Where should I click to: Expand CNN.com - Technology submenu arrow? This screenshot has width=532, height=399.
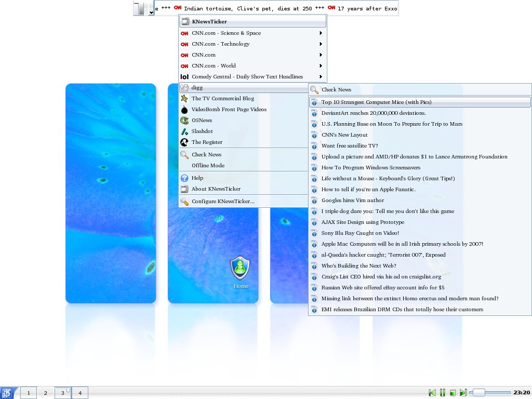click(321, 44)
